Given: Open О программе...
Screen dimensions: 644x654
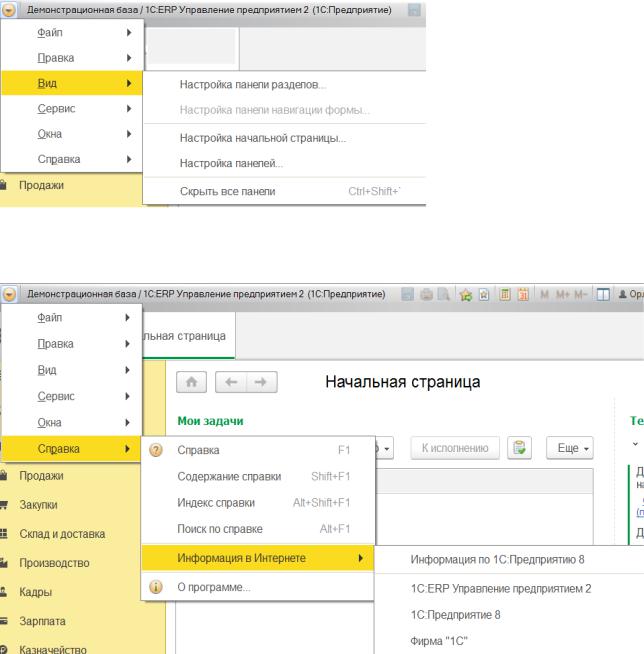Looking at the screenshot, I should click(x=257, y=587).
